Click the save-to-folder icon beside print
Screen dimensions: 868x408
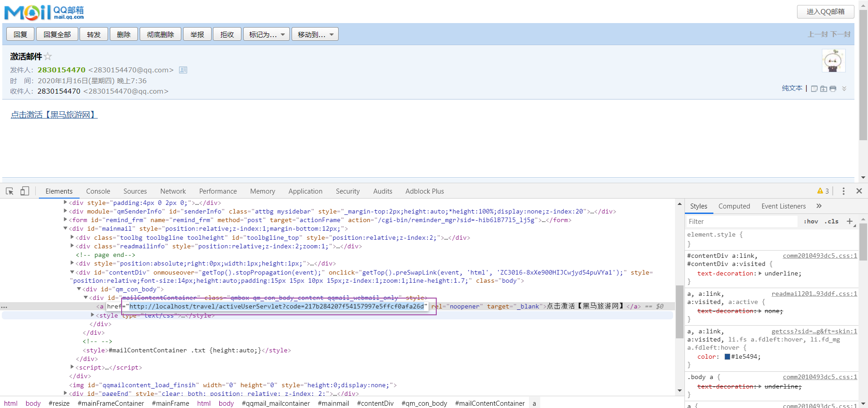[824, 89]
